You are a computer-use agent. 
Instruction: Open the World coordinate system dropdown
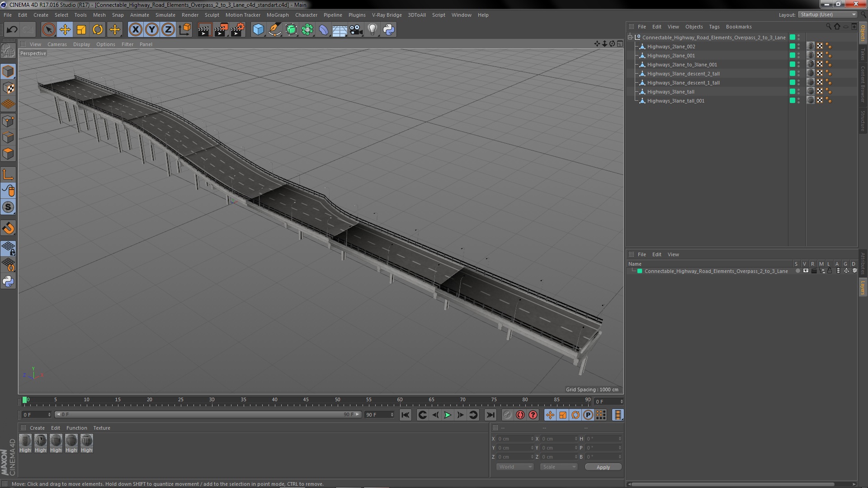pyautogui.click(x=514, y=467)
